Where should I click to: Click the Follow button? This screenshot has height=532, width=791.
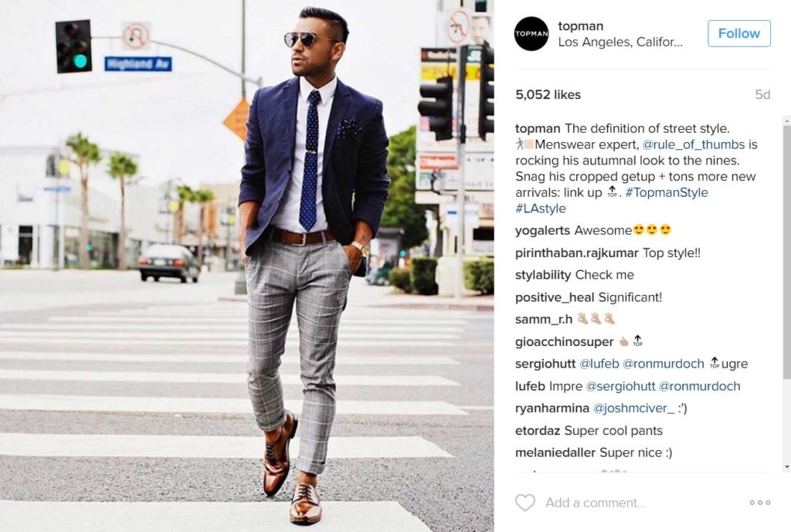tap(738, 33)
